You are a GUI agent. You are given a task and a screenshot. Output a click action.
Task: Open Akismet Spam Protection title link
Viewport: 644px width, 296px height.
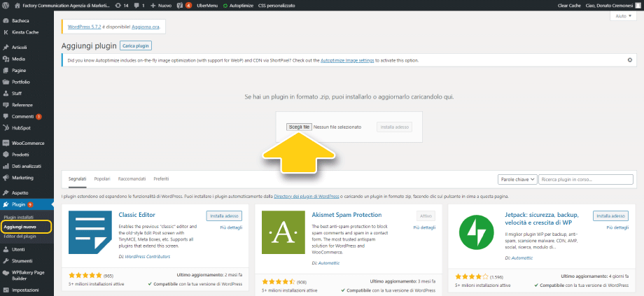tap(346, 215)
